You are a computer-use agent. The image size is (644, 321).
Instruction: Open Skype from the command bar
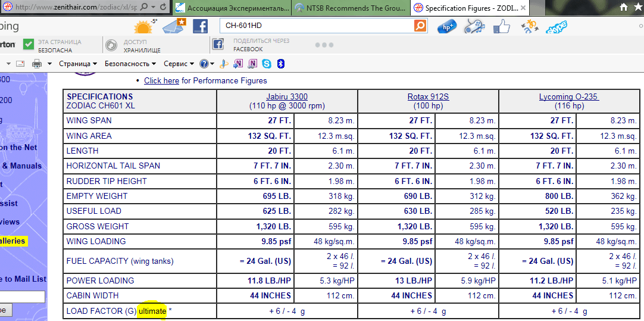click(x=266, y=64)
